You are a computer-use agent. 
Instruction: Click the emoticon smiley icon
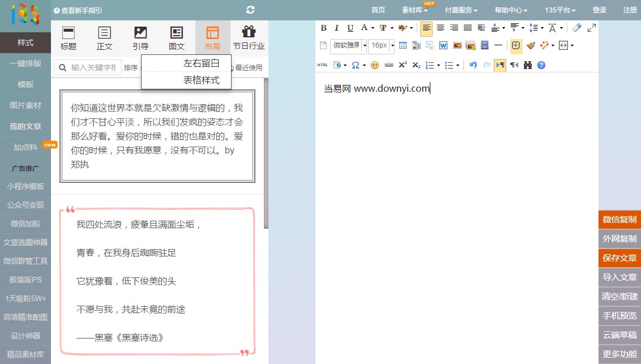coord(374,65)
